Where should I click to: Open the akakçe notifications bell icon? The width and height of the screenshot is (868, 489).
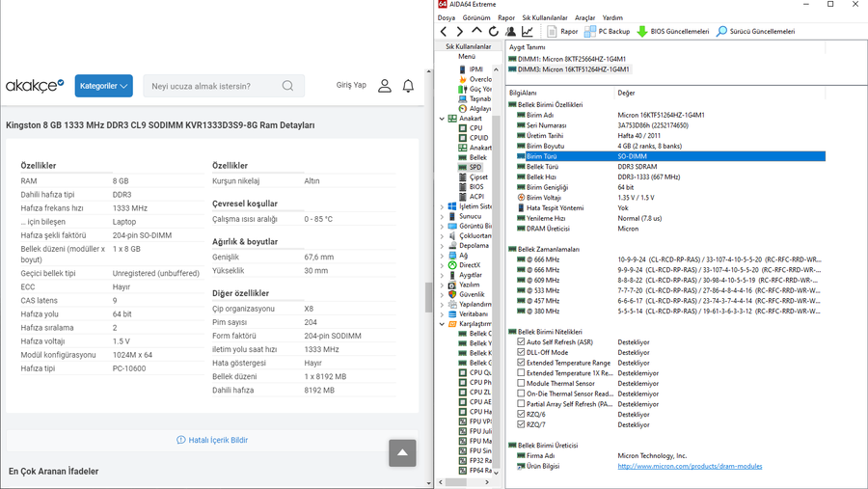pos(408,86)
